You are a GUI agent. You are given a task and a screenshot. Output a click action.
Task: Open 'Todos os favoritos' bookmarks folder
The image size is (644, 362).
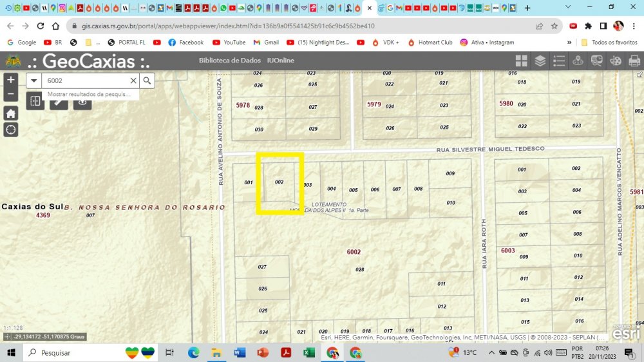pyautogui.click(x=609, y=43)
